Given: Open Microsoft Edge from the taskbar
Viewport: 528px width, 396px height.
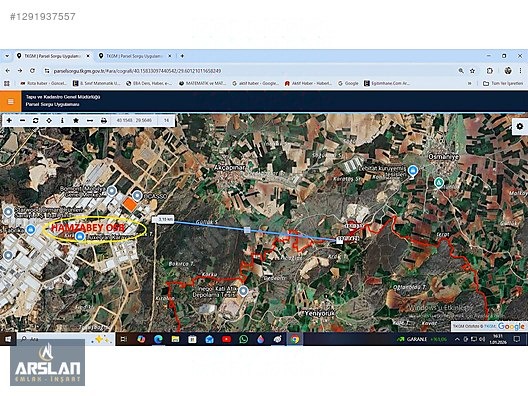Looking at the screenshot, I should click(158, 339).
